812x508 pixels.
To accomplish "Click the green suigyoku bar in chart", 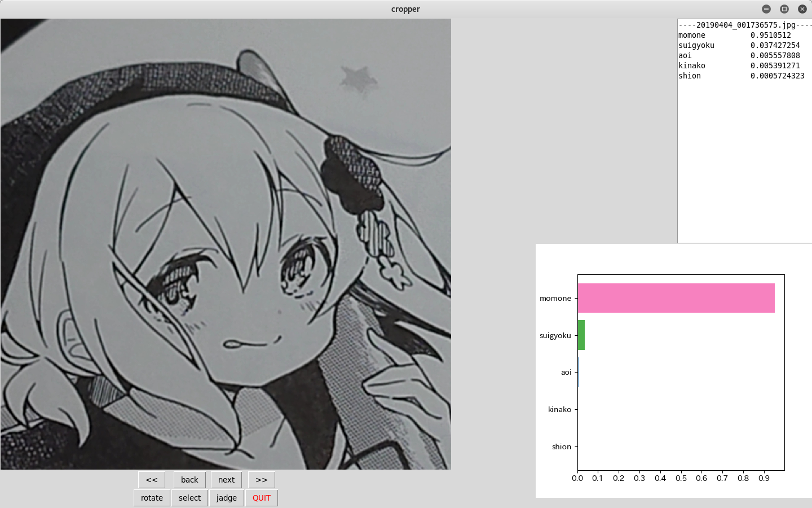I will (581, 335).
